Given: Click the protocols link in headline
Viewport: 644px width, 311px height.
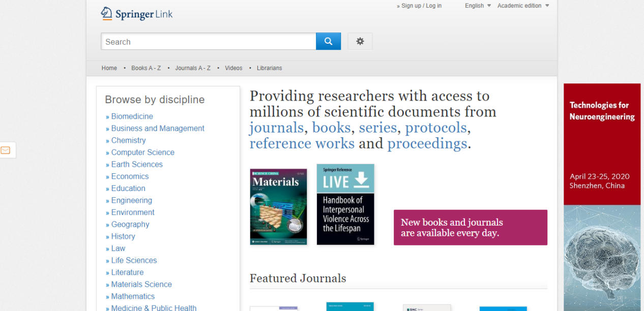Looking at the screenshot, I should pyautogui.click(x=436, y=128).
